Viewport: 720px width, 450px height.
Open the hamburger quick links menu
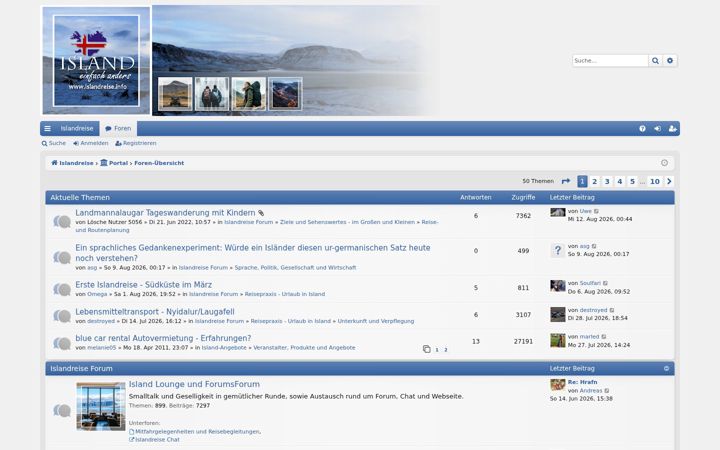(47, 129)
